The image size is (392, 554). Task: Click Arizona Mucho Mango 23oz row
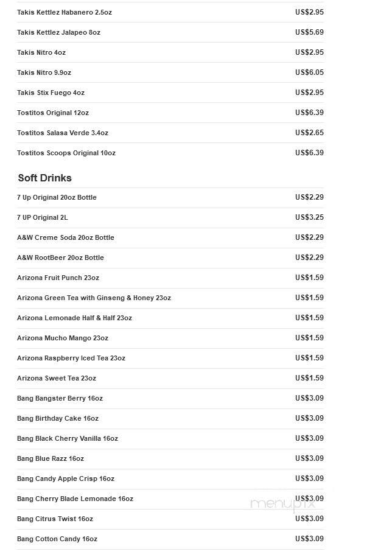point(170,338)
